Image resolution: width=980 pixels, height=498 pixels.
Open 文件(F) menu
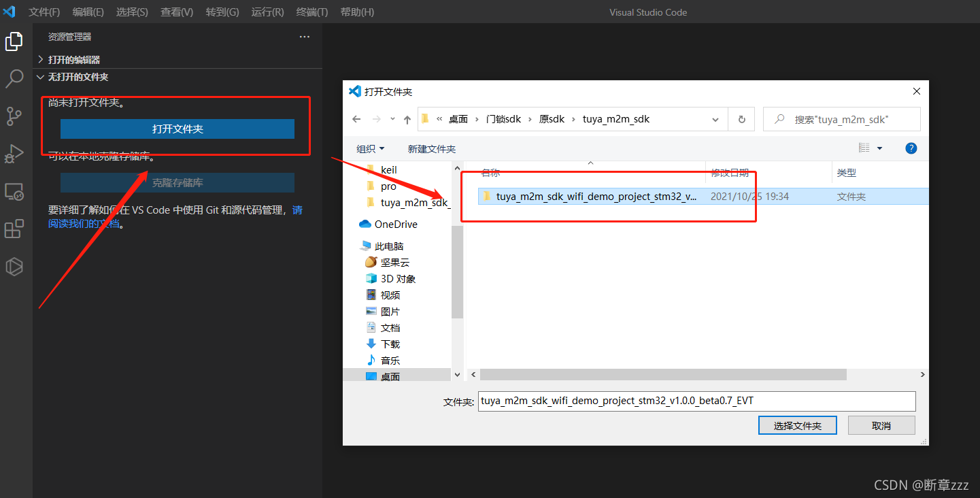point(44,12)
